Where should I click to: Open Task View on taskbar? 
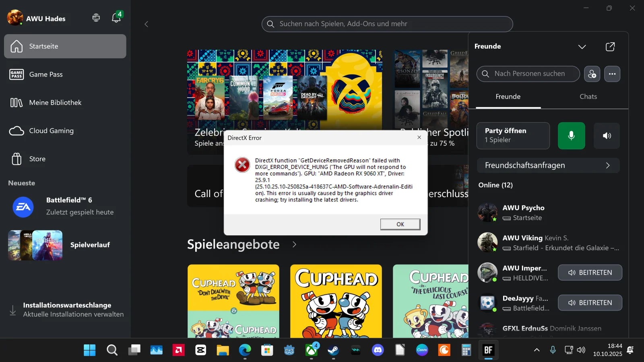pyautogui.click(x=134, y=350)
